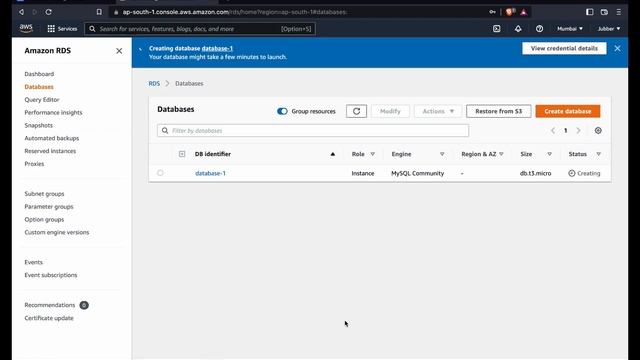Toggle Group resources switch
The height and width of the screenshot is (360, 640).
(x=282, y=111)
